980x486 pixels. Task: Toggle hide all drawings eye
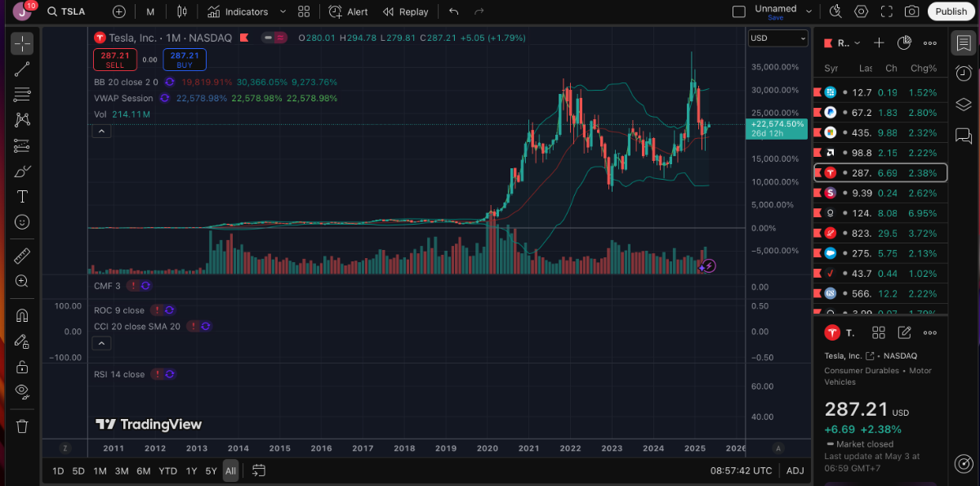tap(22, 391)
